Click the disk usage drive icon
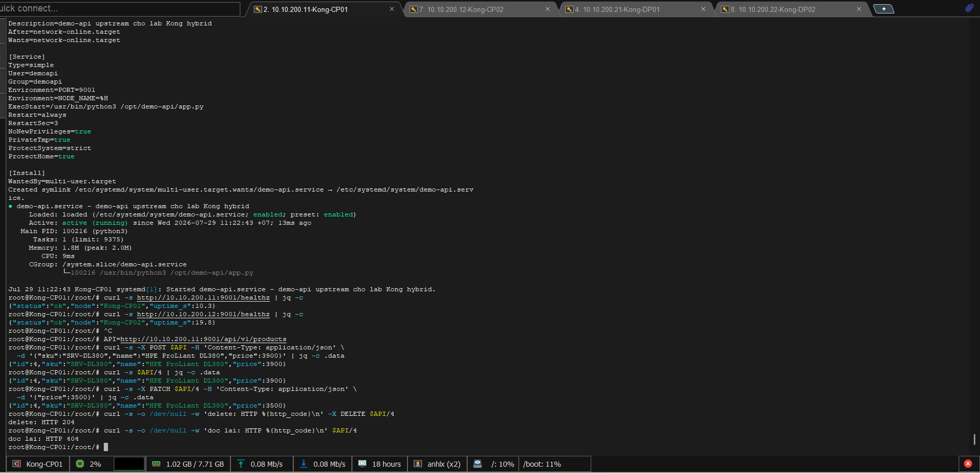Screen dimensions: 980x474 [478, 464]
